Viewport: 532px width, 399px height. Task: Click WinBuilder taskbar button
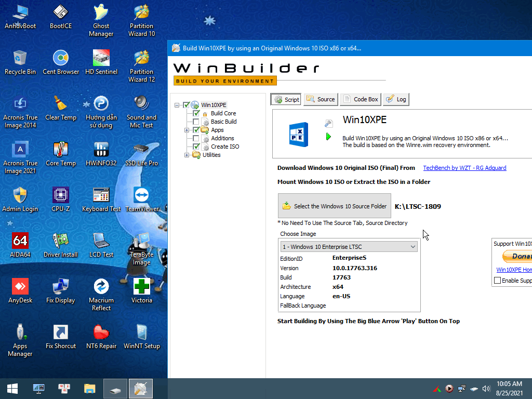coord(141,389)
